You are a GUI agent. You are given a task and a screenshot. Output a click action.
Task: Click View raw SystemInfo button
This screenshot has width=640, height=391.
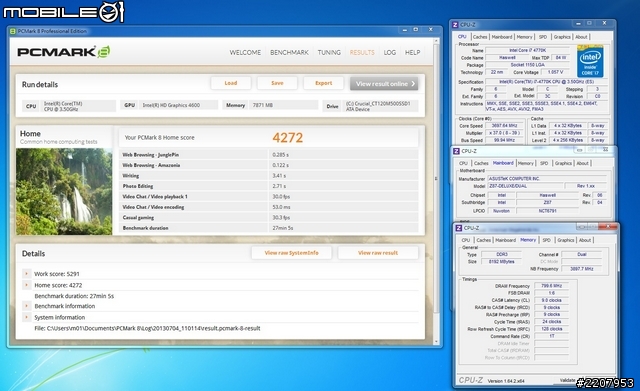(x=291, y=253)
